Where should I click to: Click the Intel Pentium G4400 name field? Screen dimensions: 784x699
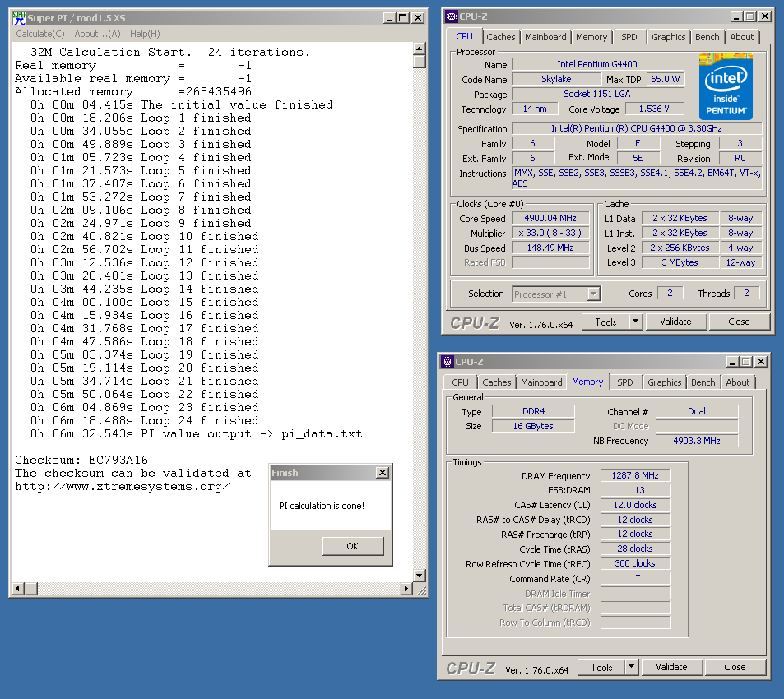(x=597, y=64)
